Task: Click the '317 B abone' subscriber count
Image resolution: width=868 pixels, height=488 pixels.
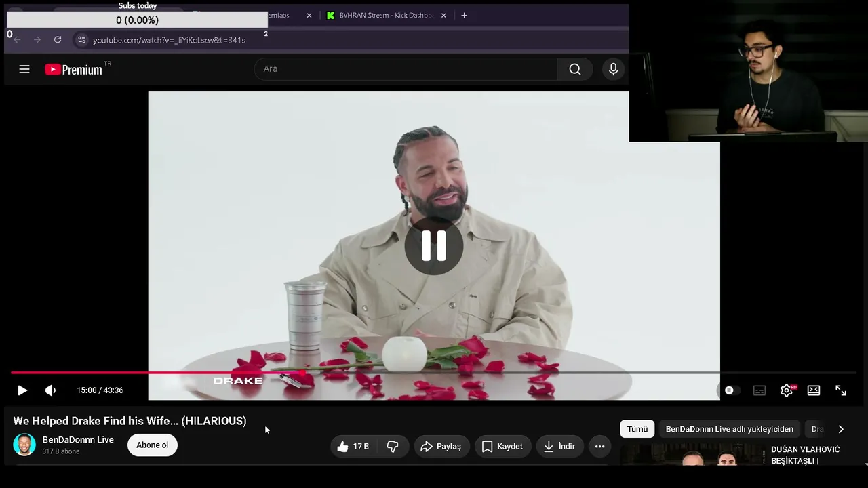Action: (x=61, y=451)
